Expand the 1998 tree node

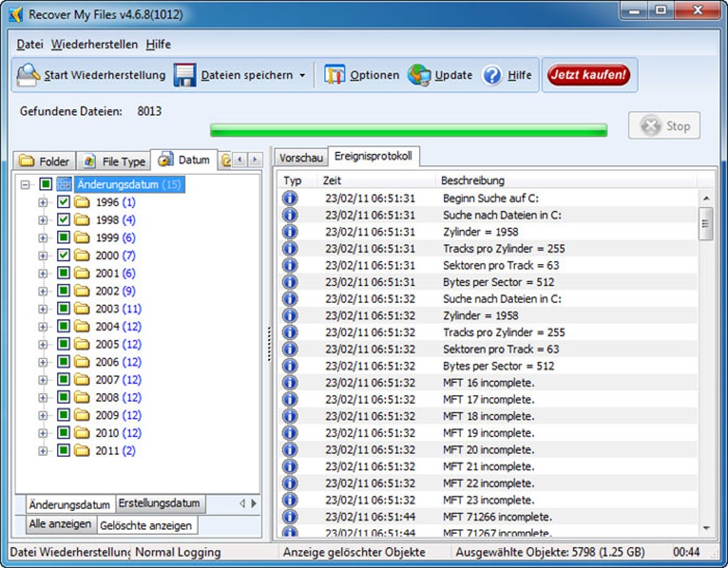(43, 220)
